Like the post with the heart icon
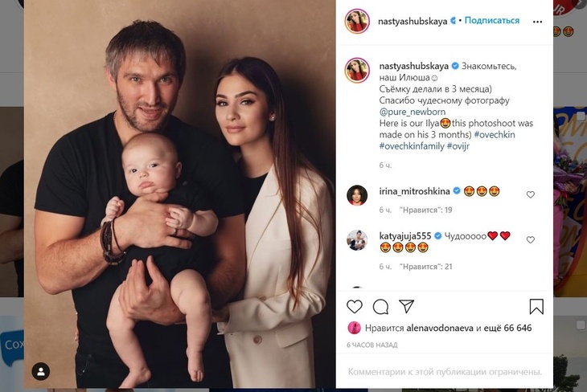Image resolution: width=587 pixels, height=392 pixels. [355, 306]
